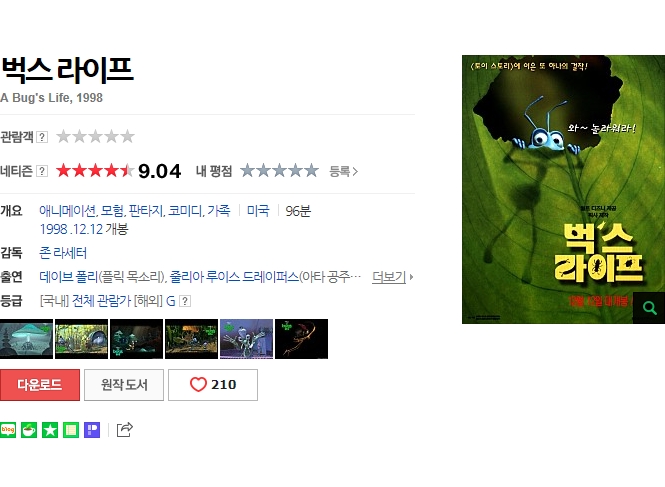Click the magnifier icon on the poster
The height and width of the screenshot is (487, 665).
point(649,308)
